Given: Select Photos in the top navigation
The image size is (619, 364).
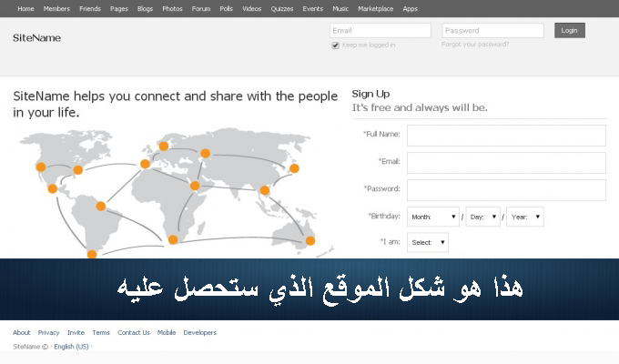Looking at the screenshot, I should pos(172,8).
